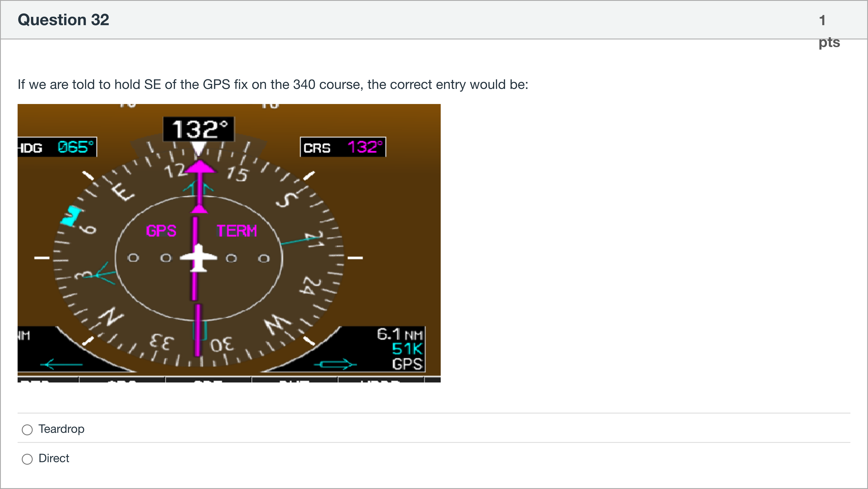Select the Direct radio button
This screenshot has height=489, width=868.
pos(27,459)
